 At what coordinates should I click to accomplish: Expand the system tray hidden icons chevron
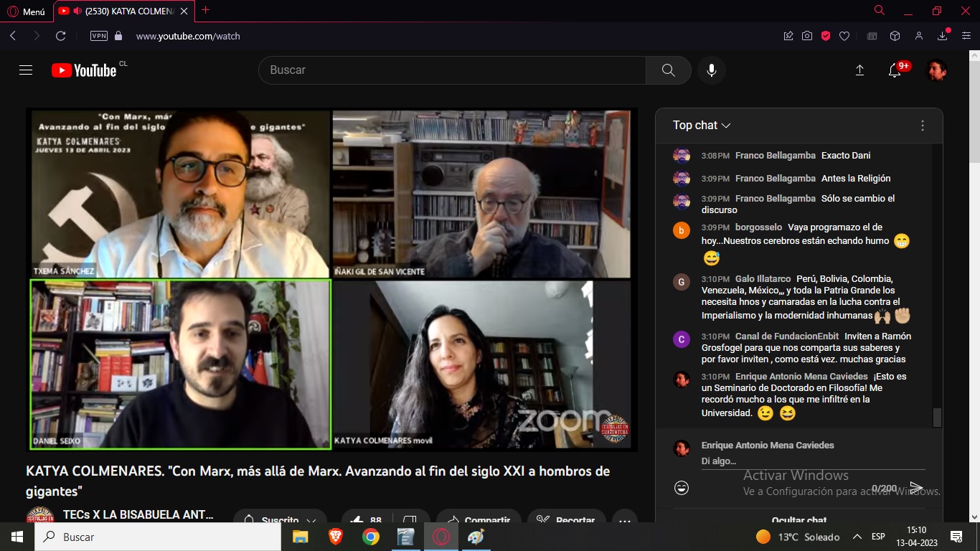857,537
